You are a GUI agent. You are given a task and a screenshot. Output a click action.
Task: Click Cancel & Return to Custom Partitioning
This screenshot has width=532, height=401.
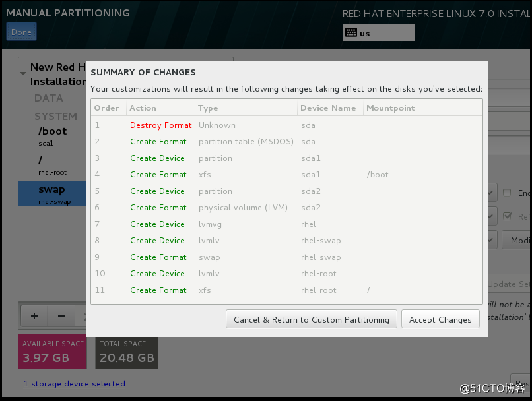coord(312,319)
